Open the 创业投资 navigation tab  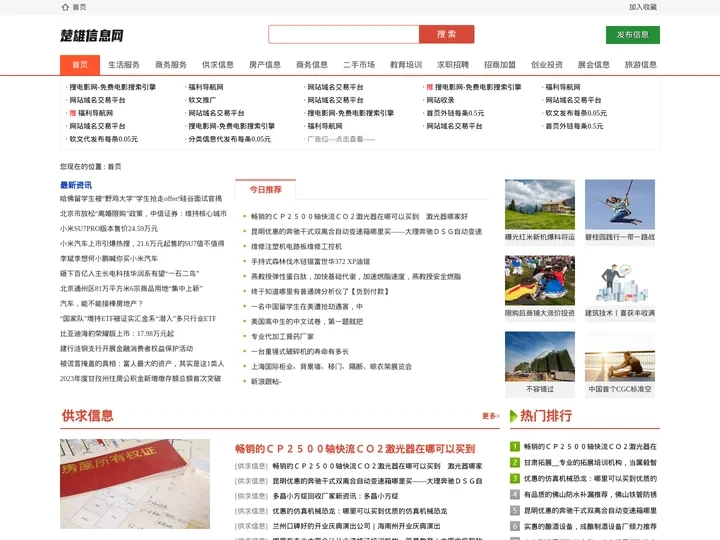[547, 65]
